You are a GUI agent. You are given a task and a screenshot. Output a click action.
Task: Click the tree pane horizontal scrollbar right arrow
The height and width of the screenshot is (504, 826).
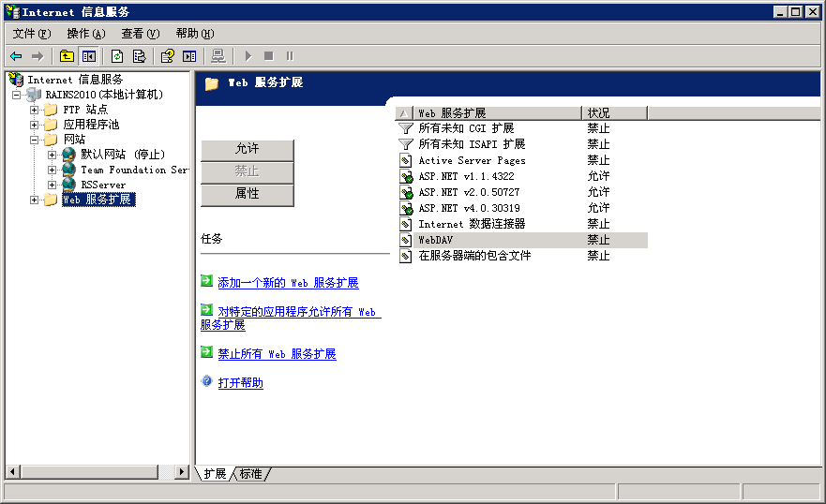pos(182,472)
